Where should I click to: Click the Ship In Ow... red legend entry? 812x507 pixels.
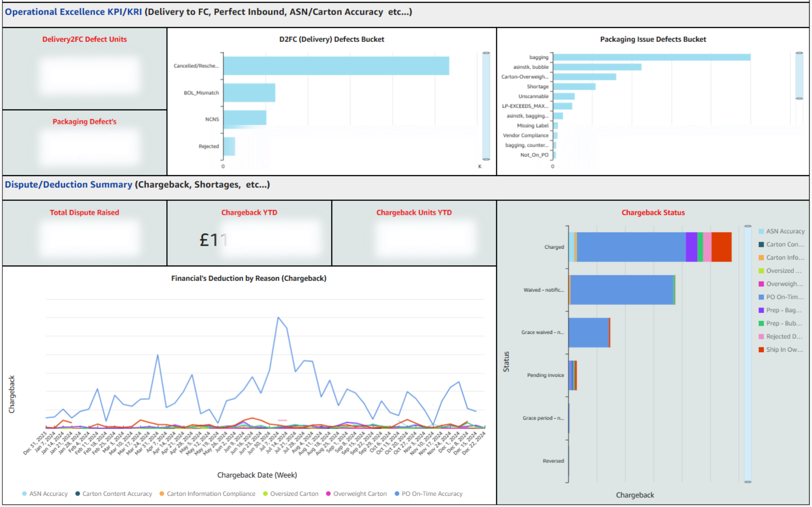[x=781, y=350]
